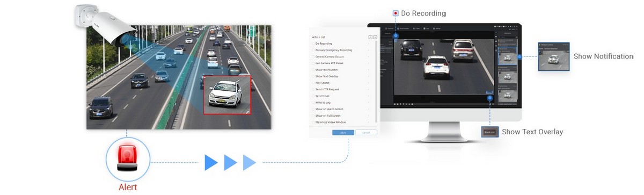Check the Show Notification action
The width and height of the screenshot is (644, 195).
pyautogui.click(x=313, y=70)
